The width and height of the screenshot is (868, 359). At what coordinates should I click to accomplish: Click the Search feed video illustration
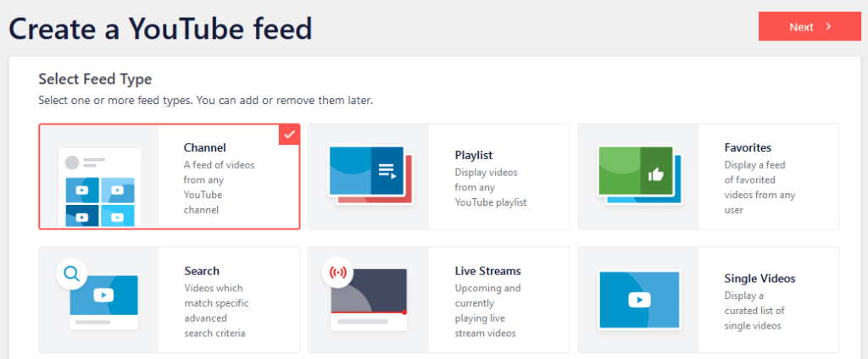[x=103, y=296]
